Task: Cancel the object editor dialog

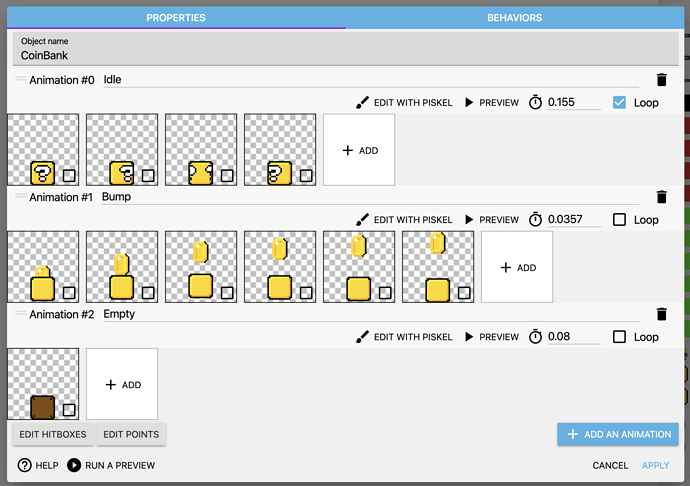Action: pyautogui.click(x=610, y=465)
